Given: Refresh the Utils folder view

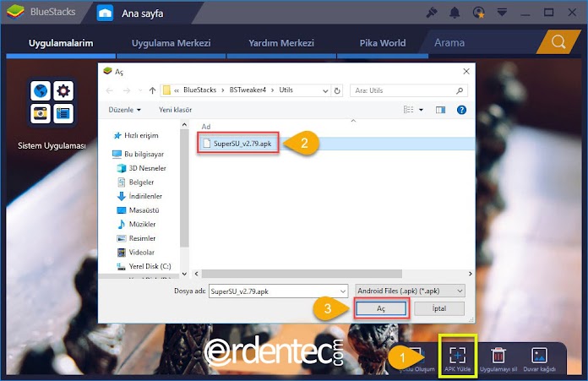Looking at the screenshot, I should click(337, 90).
